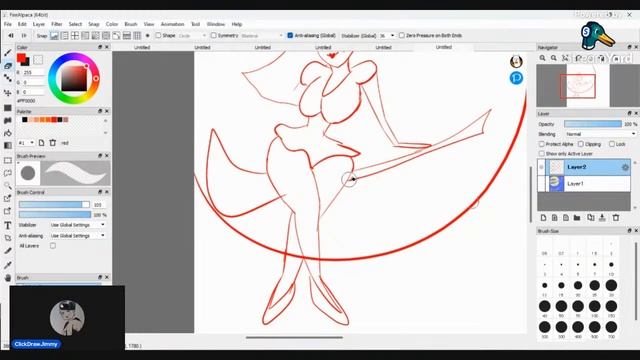
Task: Zoom in using Navigator magnifier icon
Action: [x=542, y=58]
